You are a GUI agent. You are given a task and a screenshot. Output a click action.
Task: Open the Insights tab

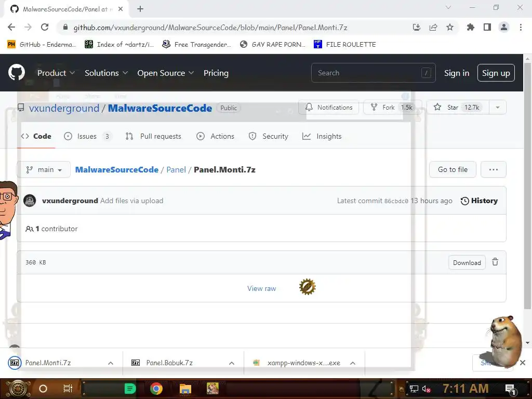(322, 136)
